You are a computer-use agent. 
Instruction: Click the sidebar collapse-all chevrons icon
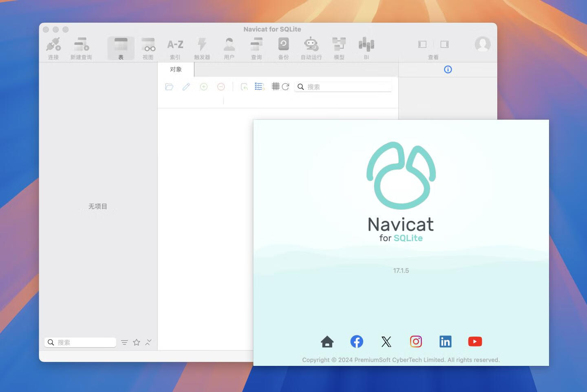[x=148, y=342]
